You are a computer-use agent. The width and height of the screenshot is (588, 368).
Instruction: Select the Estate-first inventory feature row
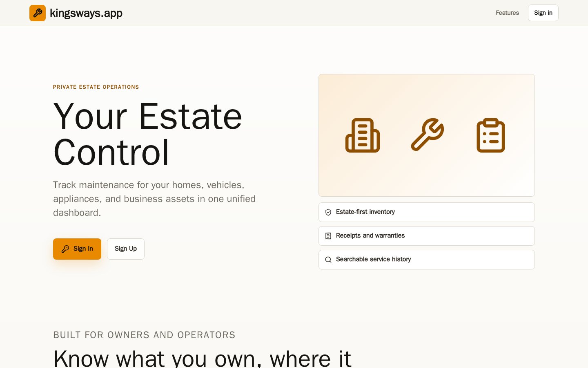(427, 212)
